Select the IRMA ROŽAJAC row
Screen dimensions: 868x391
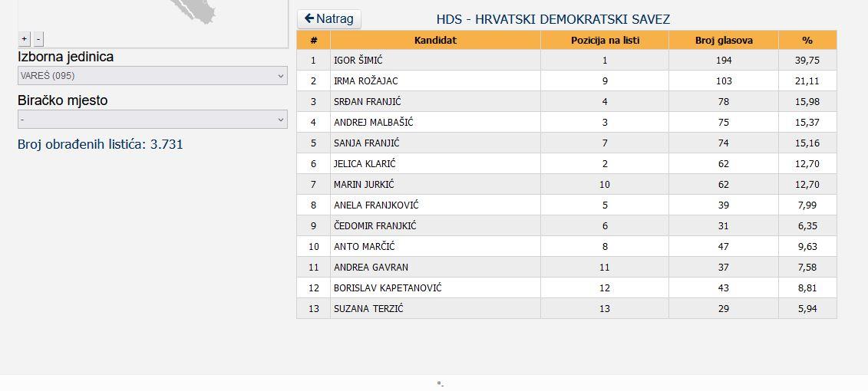pos(567,80)
